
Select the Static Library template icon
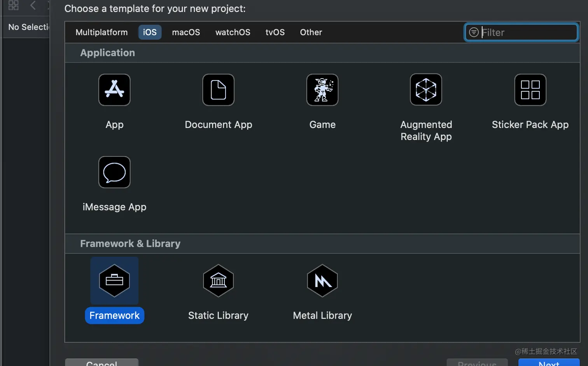218,280
